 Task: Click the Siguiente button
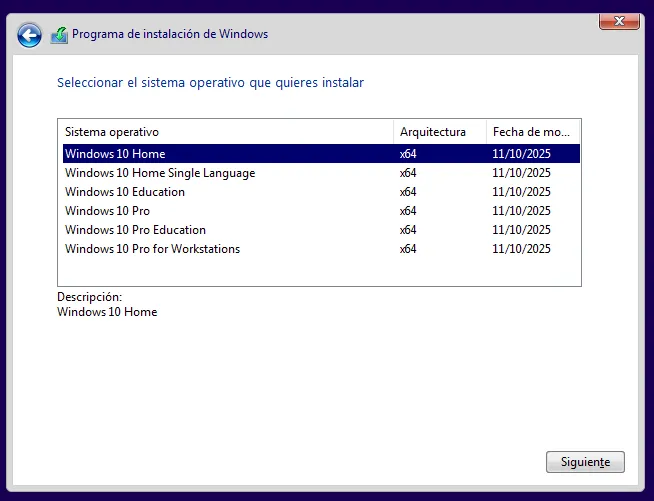point(585,462)
